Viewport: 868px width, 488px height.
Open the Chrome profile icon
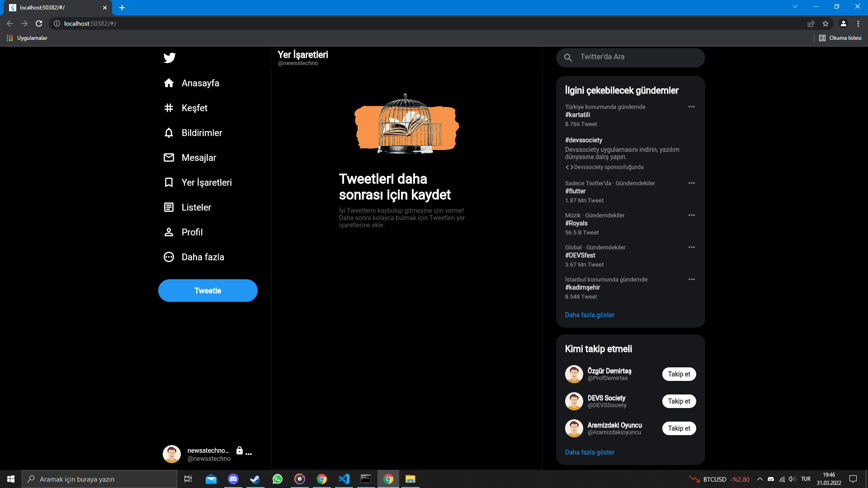click(x=844, y=23)
